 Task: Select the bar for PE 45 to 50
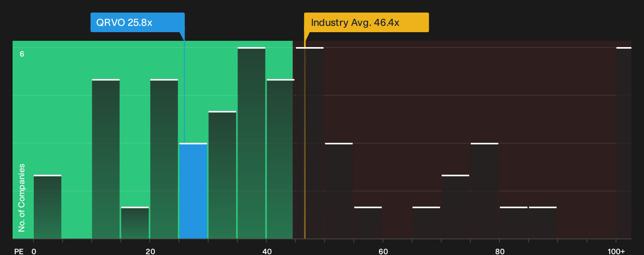(x=310, y=143)
